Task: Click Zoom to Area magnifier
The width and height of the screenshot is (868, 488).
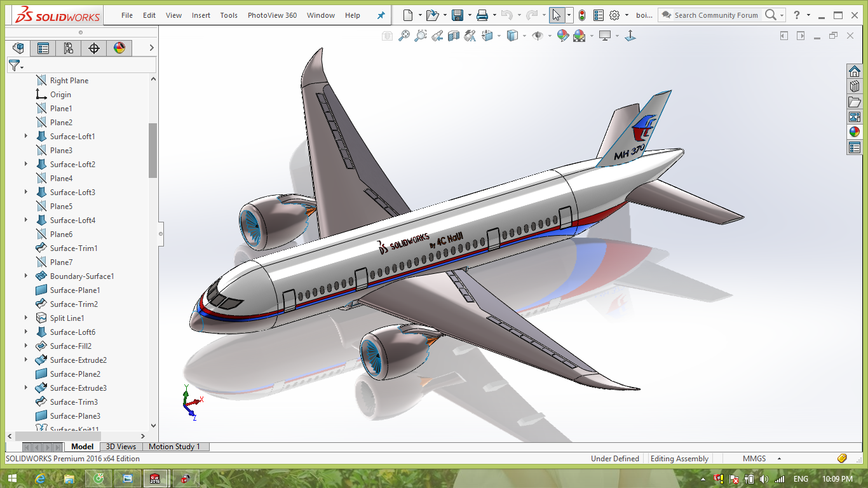Action: pyautogui.click(x=420, y=36)
